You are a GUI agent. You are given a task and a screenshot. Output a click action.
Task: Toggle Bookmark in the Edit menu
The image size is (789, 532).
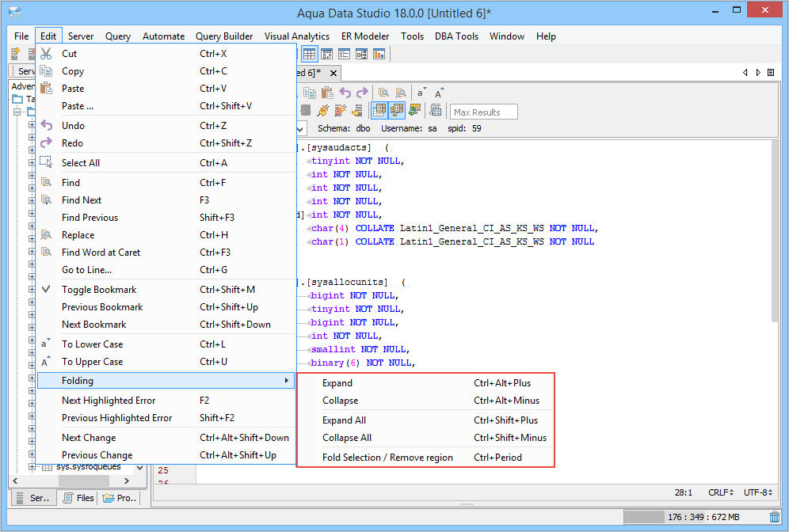click(99, 290)
